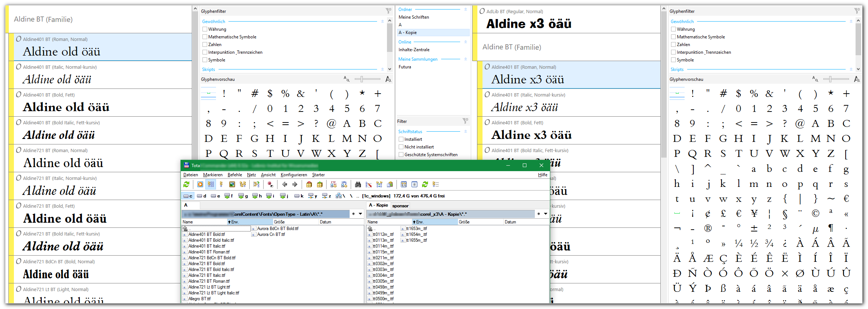
Task: Tick Währung checkbox in right Glyphenfilter
Action: click(674, 29)
